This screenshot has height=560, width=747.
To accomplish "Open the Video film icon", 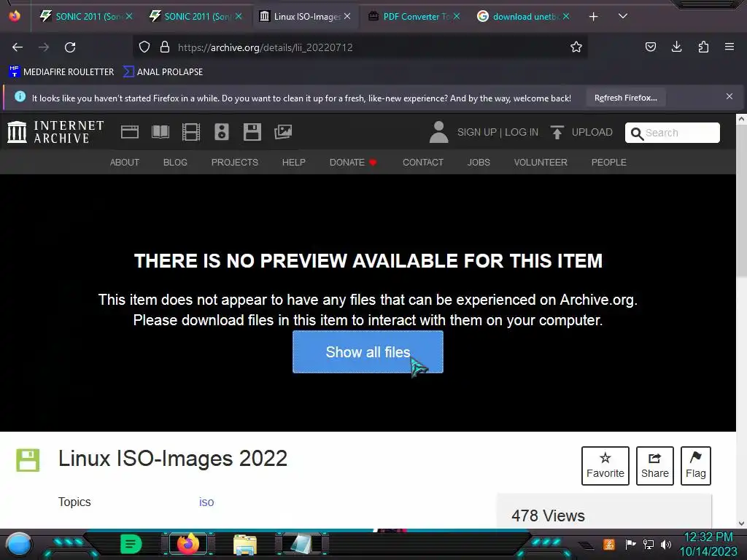I will (x=191, y=132).
